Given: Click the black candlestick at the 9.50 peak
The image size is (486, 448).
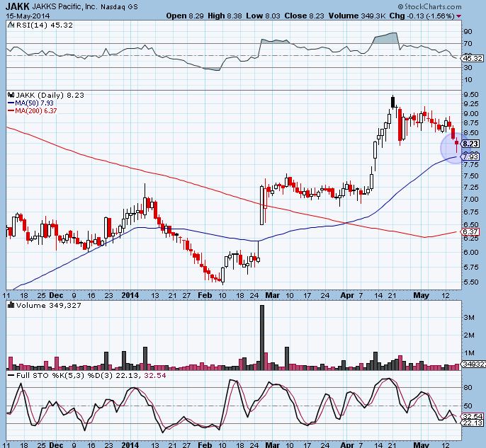Looking at the screenshot, I should [x=393, y=102].
